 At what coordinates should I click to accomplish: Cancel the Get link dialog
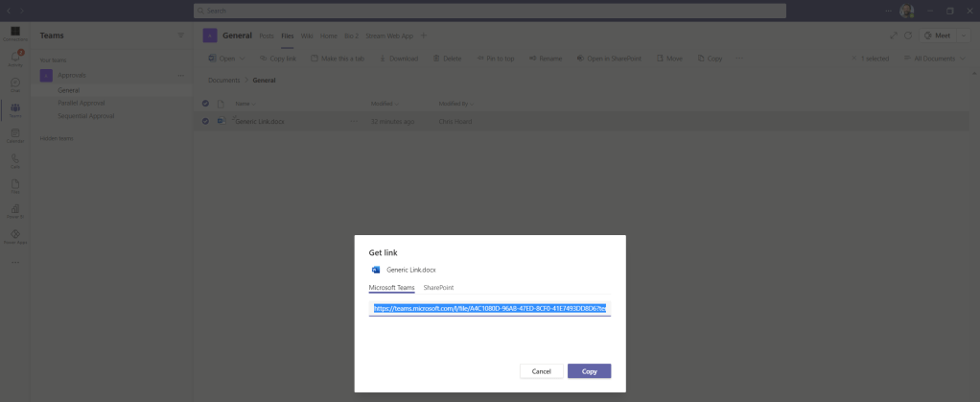click(x=541, y=371)
